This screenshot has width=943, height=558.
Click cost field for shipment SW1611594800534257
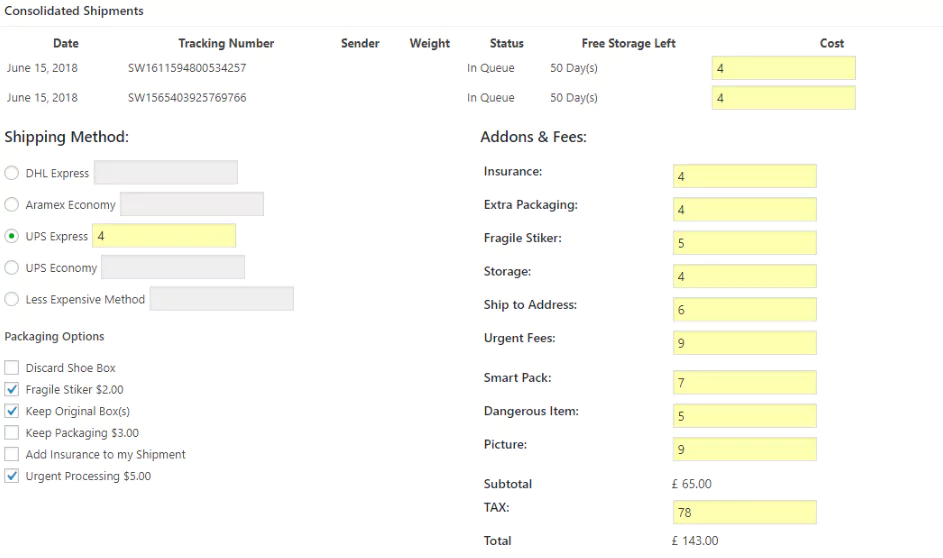tap(783, 68)
